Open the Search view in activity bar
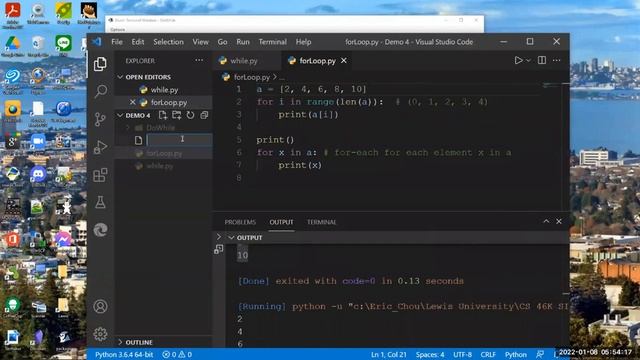 (100, 91)
